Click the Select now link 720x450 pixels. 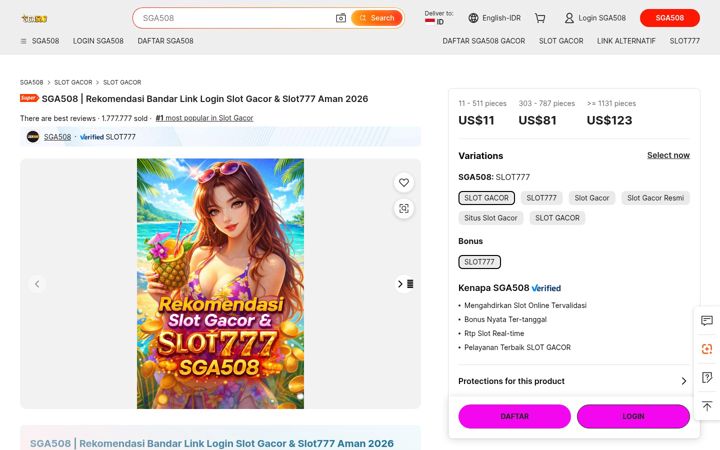pyautogui.click(x=668, y=155)
